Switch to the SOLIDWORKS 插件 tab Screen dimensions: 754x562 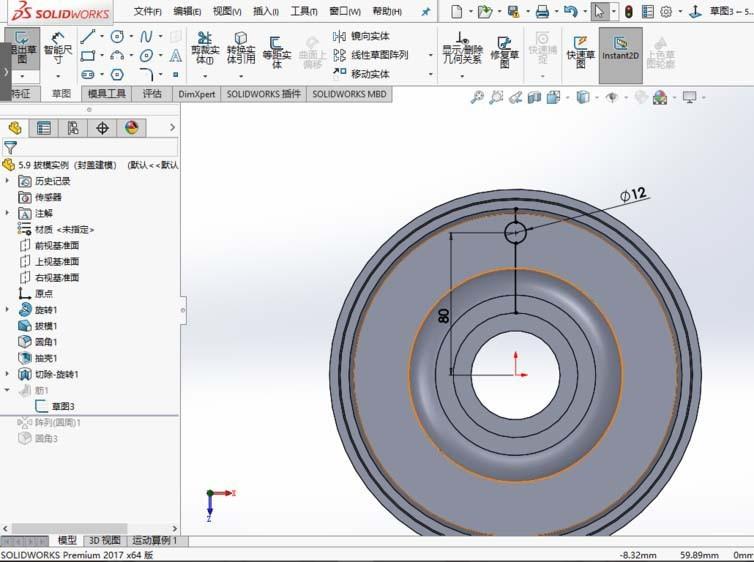click(x=264, y=94)
